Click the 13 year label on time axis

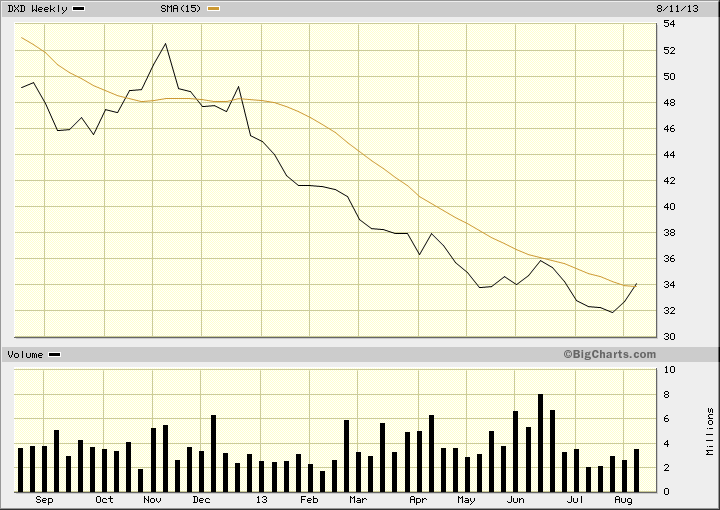[x=261, y=500]
